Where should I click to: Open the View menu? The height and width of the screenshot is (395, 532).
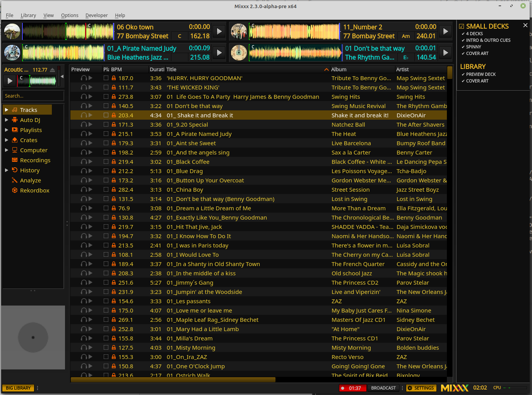[48, 15]
